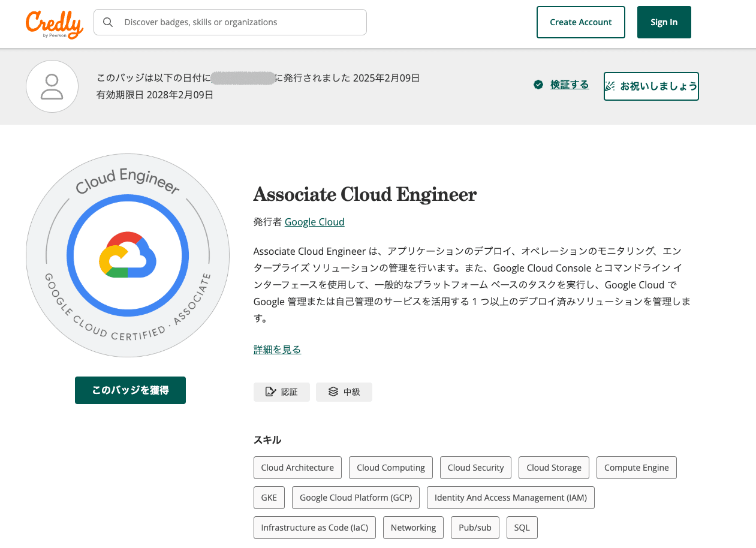This screenshot has height=548, width=756.
Task: Click the このバッジを獲得 button
Action: click(130, 390)
